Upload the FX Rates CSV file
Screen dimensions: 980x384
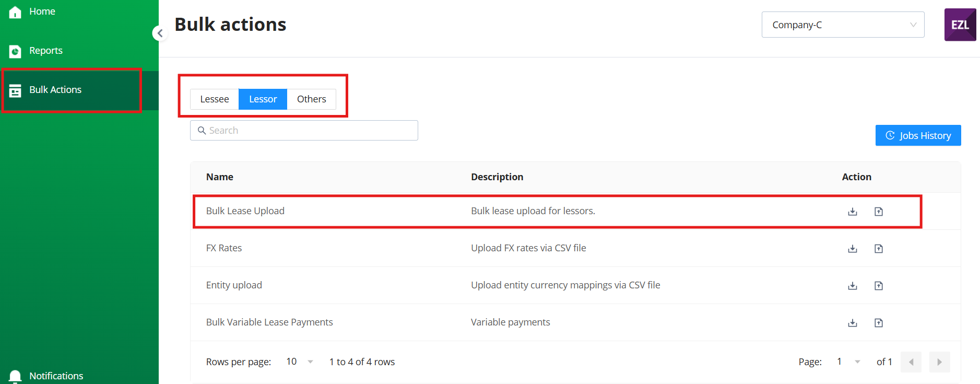(879, 249)
